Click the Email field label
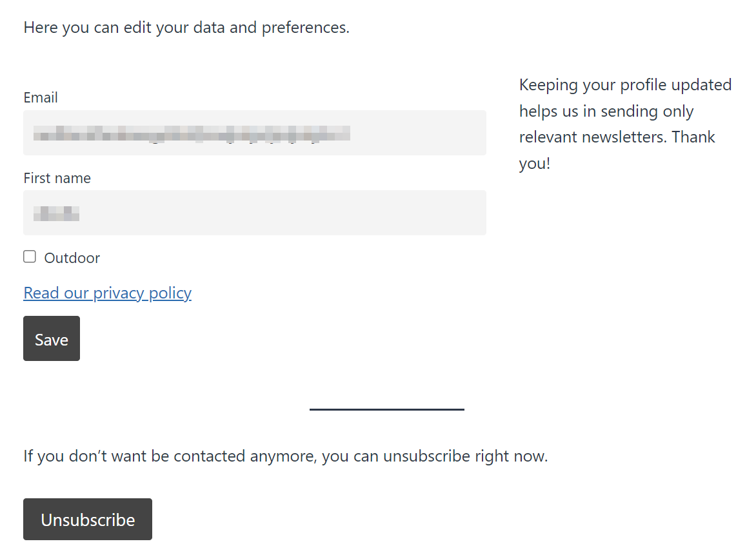The image size is (756, 555). tap(41, 98)
